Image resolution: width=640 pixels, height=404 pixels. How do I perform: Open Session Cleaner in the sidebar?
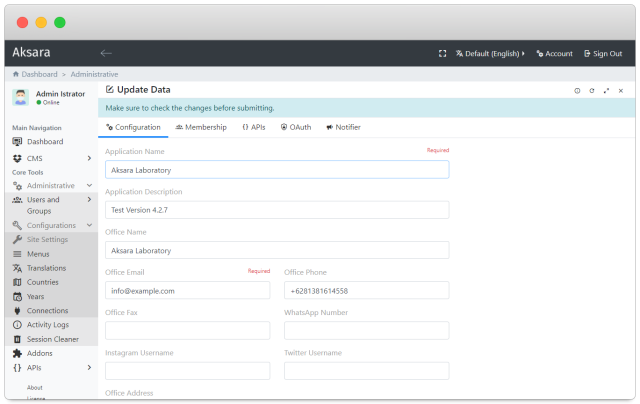click(x=52, y=339)
